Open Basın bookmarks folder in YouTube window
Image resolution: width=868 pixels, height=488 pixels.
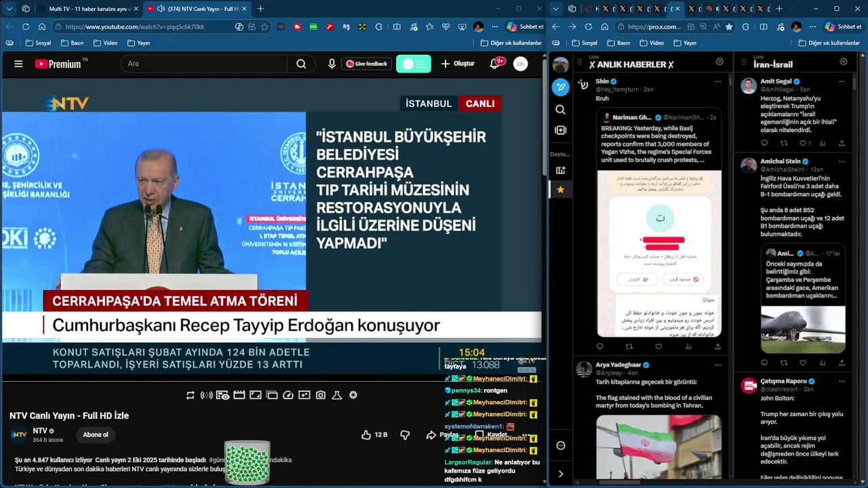(72, 43)
